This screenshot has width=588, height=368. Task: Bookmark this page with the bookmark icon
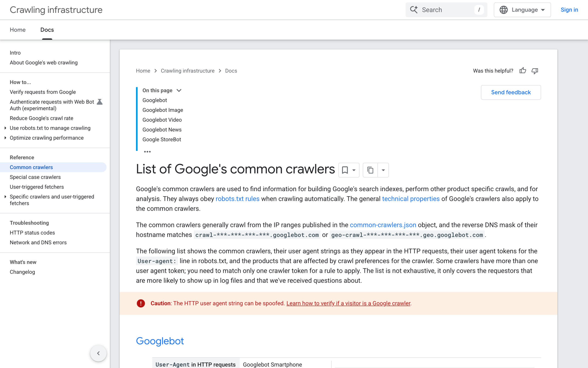pyautogui.click(x=345, y=170)
